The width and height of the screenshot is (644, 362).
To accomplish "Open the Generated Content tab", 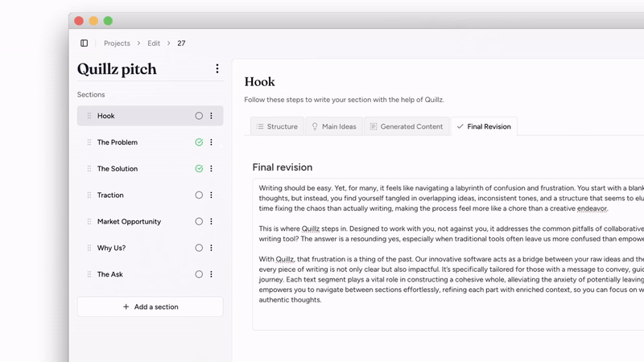I will tap(407, 126).
